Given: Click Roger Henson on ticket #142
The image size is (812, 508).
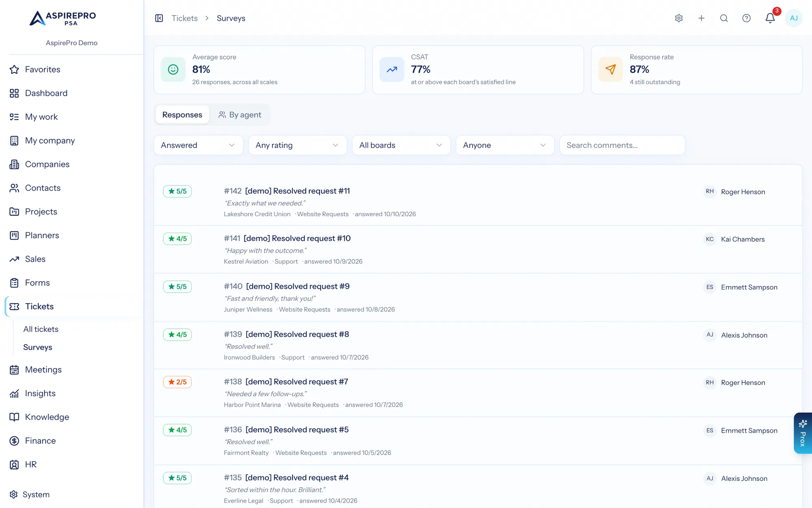Looking at the screenshot, I should 743,192.
